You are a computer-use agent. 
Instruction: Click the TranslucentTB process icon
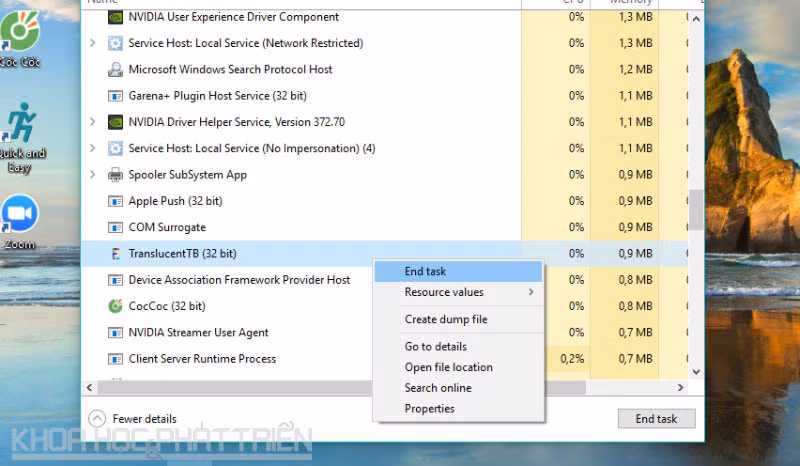pos(115,254)
